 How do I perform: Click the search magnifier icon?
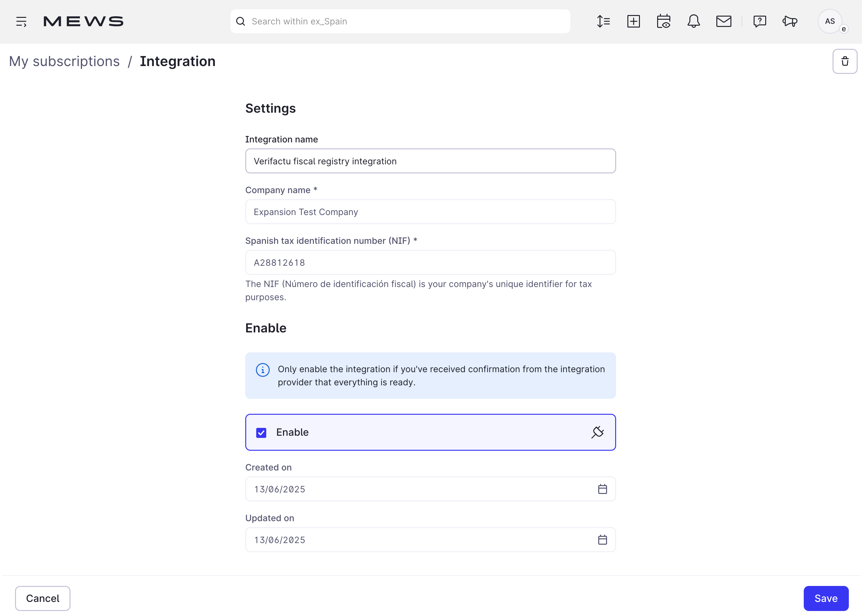(x=241, y=22)
